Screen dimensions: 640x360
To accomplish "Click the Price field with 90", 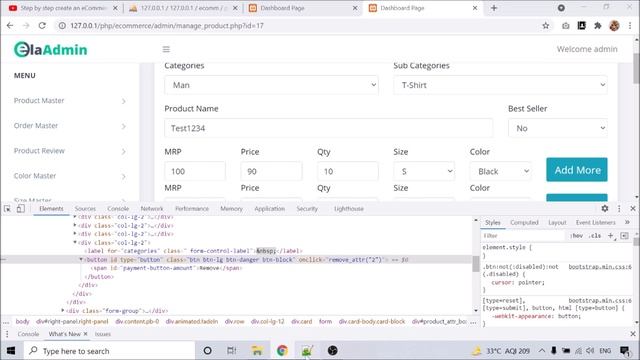I will pos(271,171).
